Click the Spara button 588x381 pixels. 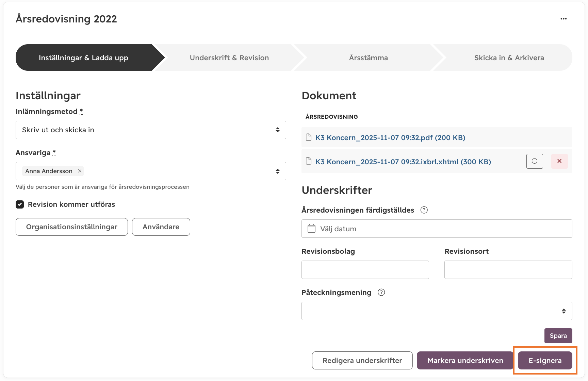558,336
